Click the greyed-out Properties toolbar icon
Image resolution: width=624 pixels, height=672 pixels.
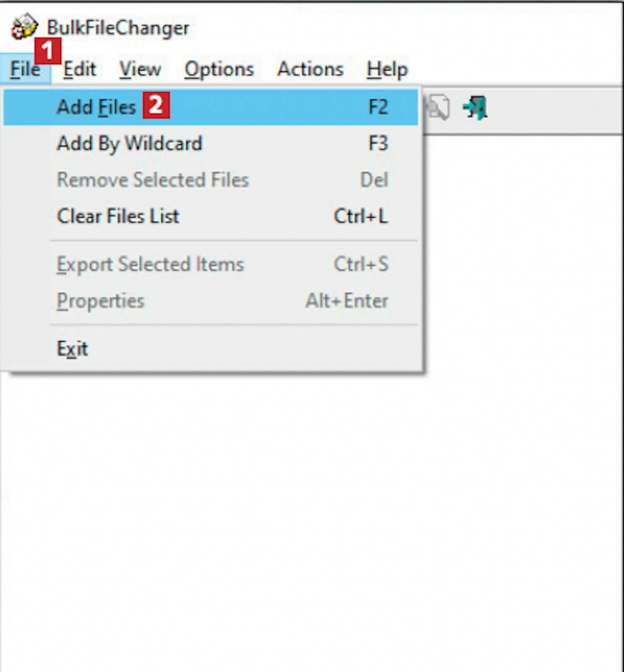(x=438, y=108)
